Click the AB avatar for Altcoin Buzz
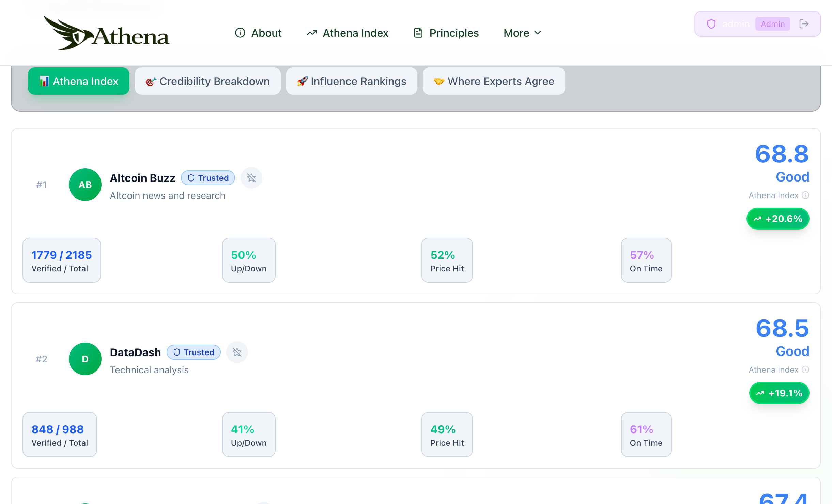This screenshot has height=504, width=832. pyautogui.click(x=85, y=185)
